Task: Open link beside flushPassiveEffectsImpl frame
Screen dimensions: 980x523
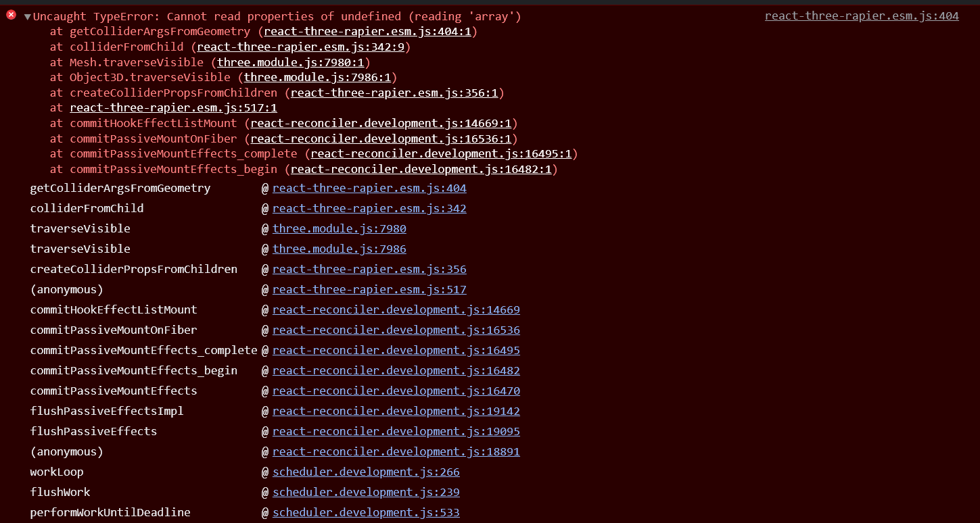Action: pyautogui.click(x=396, y=411)
